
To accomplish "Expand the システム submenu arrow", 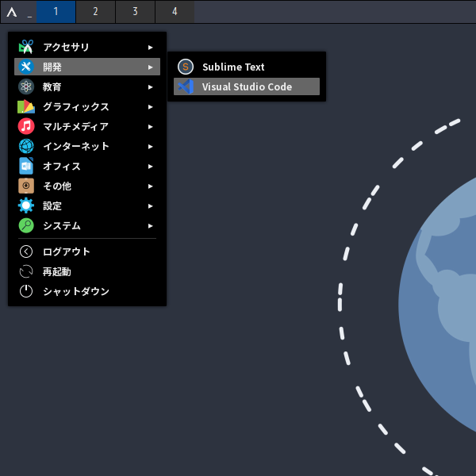I will 151,226.
